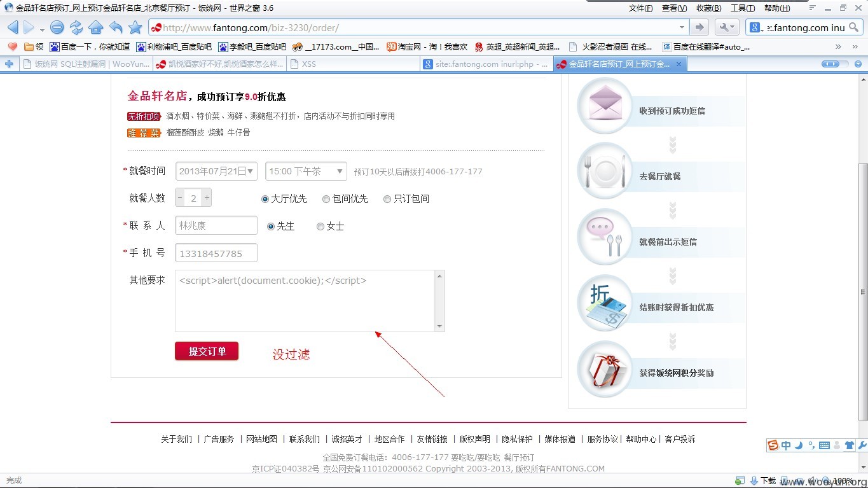Open the 工具(T) menu
Image resolution: width=868 pixels, height=488 pixels.
coord(743,8)
